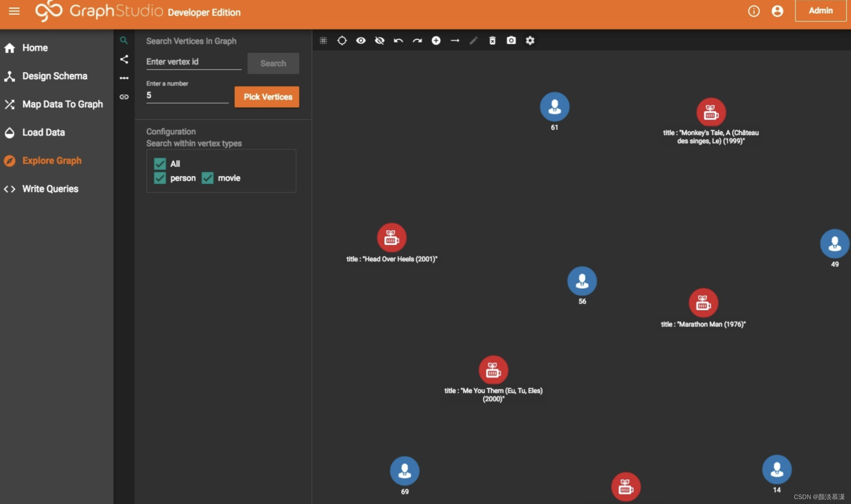Click the add edge arrow icon
The width and height of the screenshot is (851, 504).
[x=455, y=41]
